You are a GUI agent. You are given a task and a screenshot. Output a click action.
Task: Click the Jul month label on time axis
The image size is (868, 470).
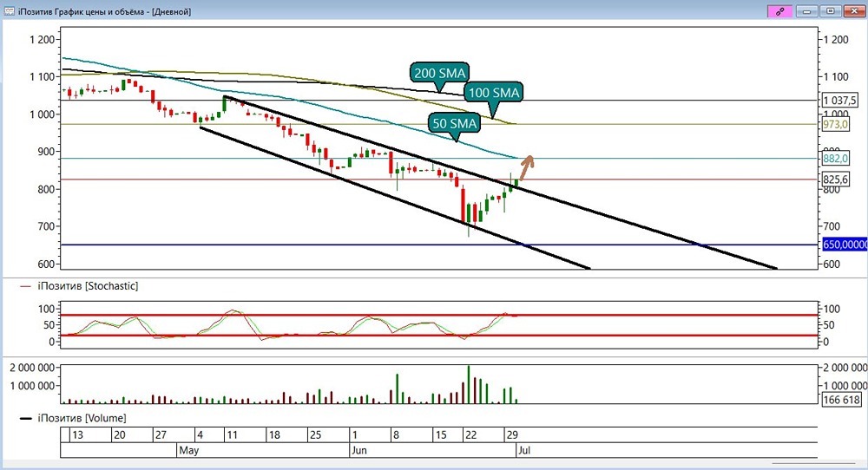(524, 450)
